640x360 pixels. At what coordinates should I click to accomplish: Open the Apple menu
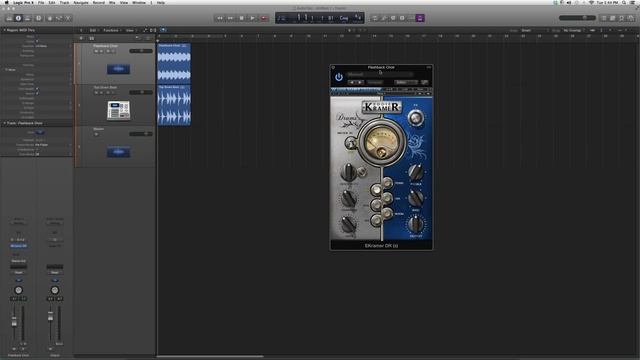tap(7, 2)
